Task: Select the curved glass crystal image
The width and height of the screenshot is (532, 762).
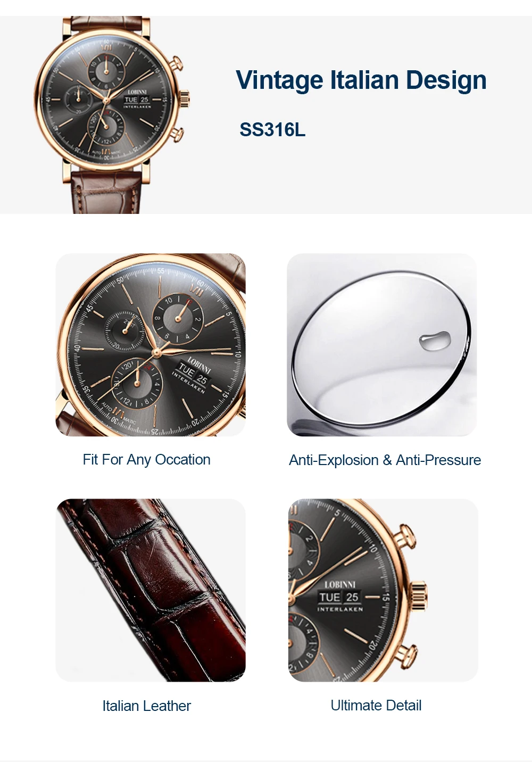Action: (382, 345)
